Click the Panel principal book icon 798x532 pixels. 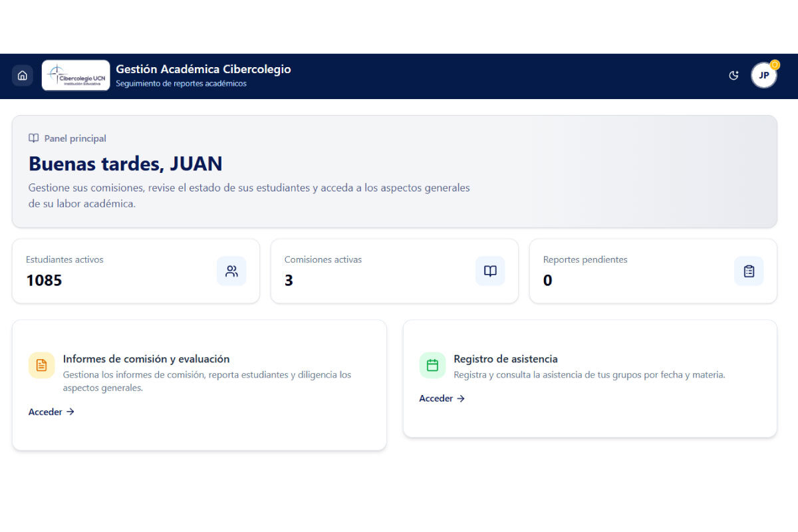(x=33, y=138)
